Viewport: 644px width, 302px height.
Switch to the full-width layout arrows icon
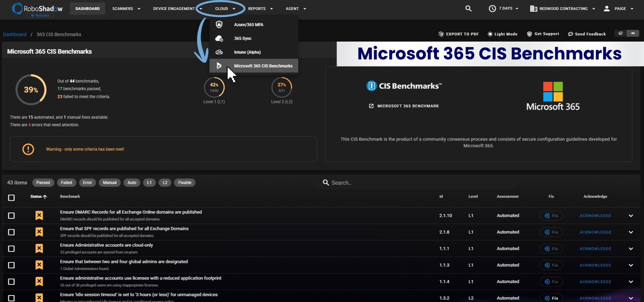click(x=632, y=33)
